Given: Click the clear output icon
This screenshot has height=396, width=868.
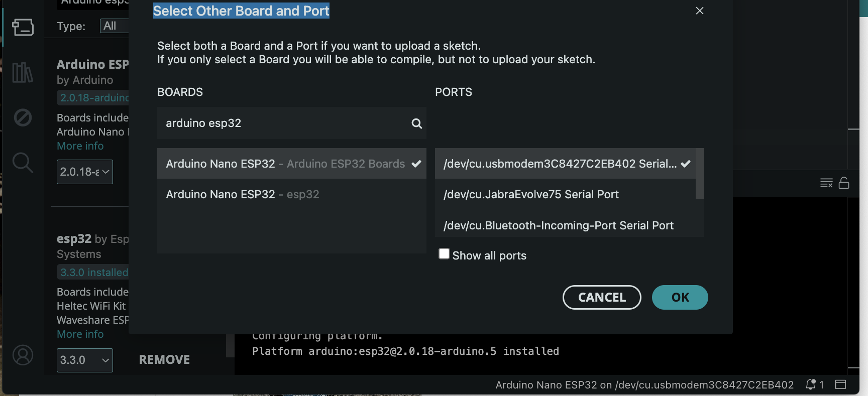Looking at the screenshot, I should pyautogui.click(x=826, y=183).
